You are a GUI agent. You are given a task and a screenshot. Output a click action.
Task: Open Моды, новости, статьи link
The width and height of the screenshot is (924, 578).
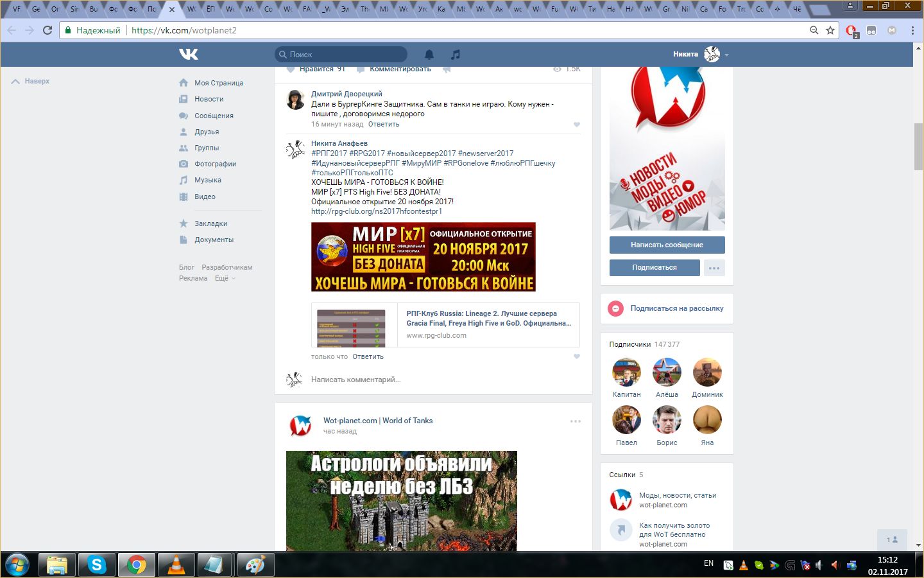pos(678,495)
